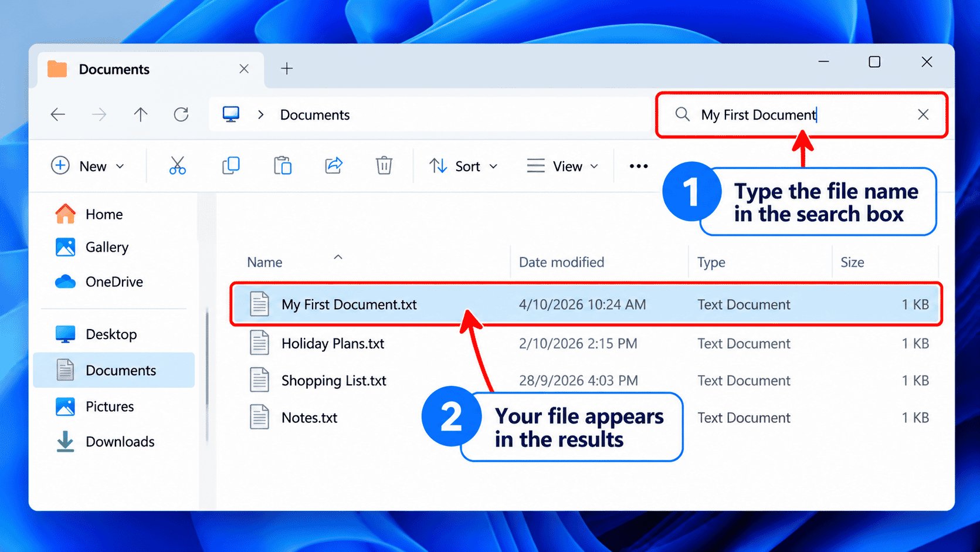This screenshot has height=552, width=980.
Task: Open Home in the sidebar
Action: 89,214
